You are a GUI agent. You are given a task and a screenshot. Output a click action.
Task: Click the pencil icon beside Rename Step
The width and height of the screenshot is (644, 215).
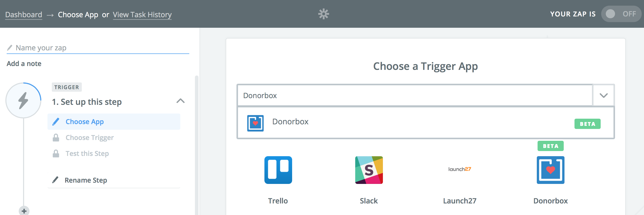[x=55, y=180]
